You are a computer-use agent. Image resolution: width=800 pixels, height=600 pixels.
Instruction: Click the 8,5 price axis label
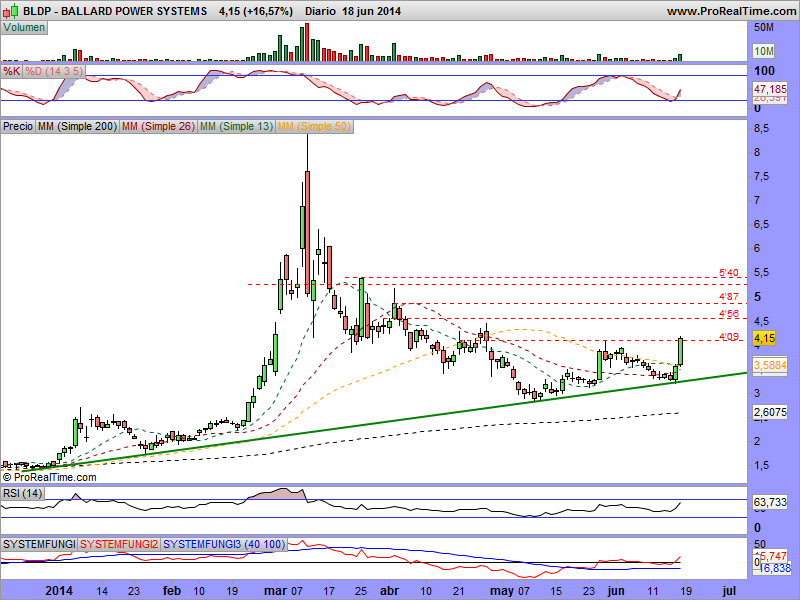coord(761,128)
